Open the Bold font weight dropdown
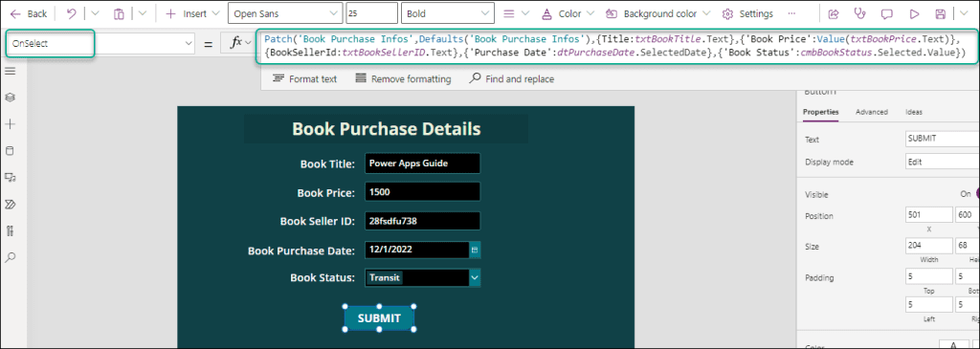This screenshot has height=349, width=980. [448, 13]
